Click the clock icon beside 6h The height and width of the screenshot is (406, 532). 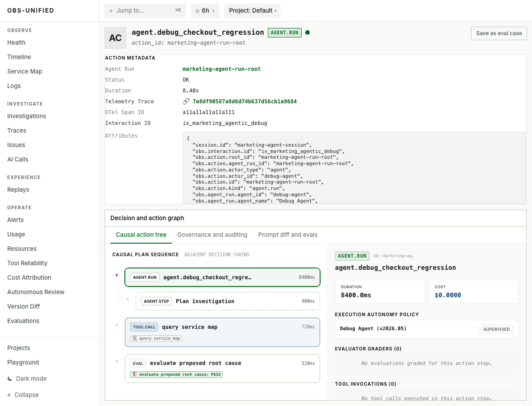[x=197, y=11]
